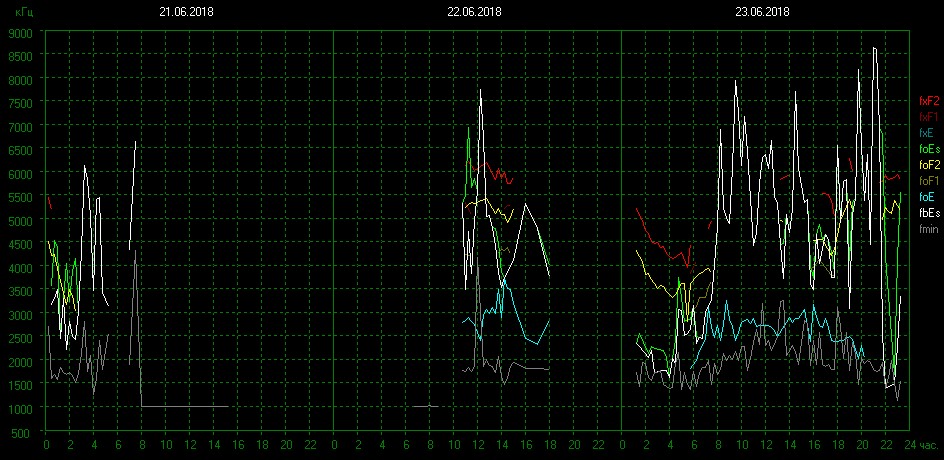Click the час. label on the time axis

pyautogui.click(x=928, y=445)
